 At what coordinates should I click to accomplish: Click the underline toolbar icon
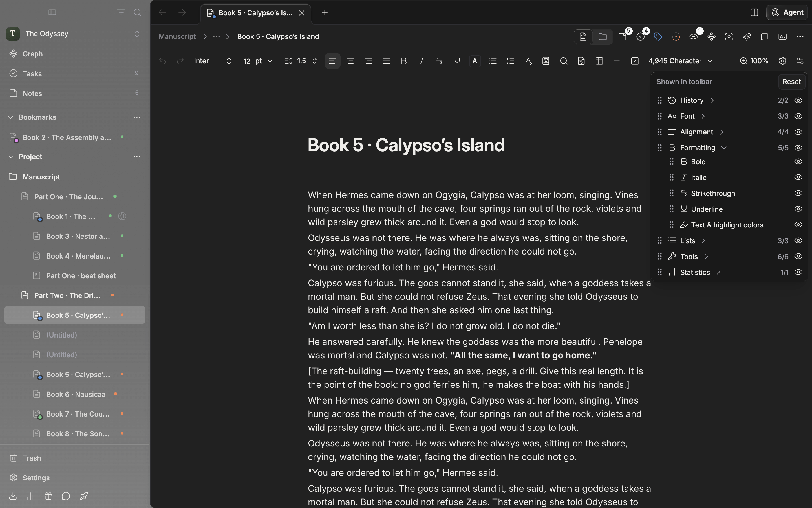tap(457, 61)
